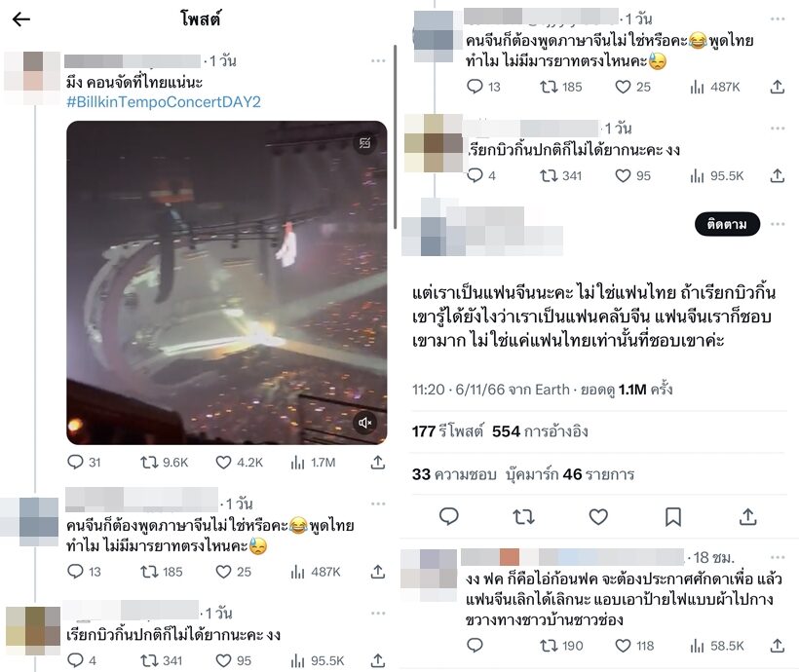799x672 pixels.
Task: Open the hashtag #BillkinTempoConcertDAY2
Action: click(164, 102)
